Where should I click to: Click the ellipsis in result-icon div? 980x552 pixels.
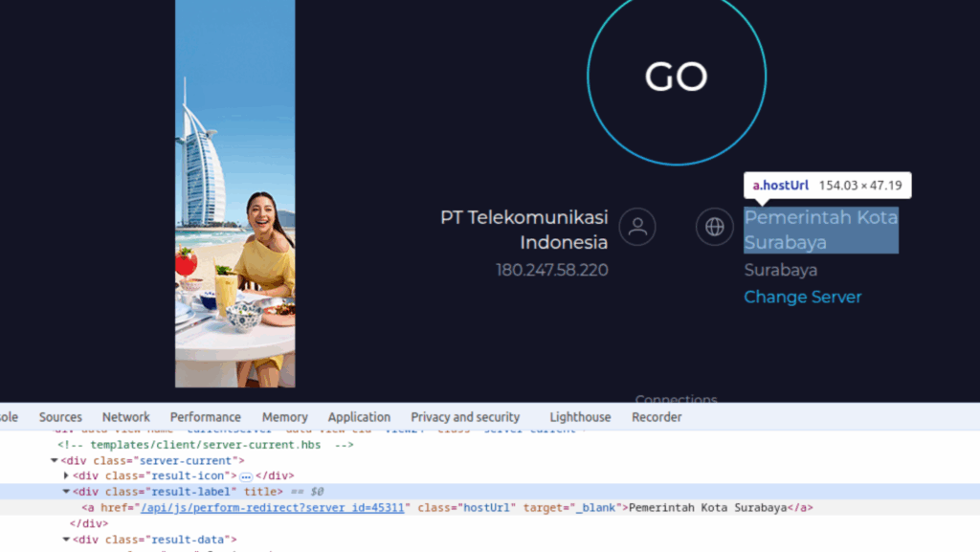coord(246,476)
